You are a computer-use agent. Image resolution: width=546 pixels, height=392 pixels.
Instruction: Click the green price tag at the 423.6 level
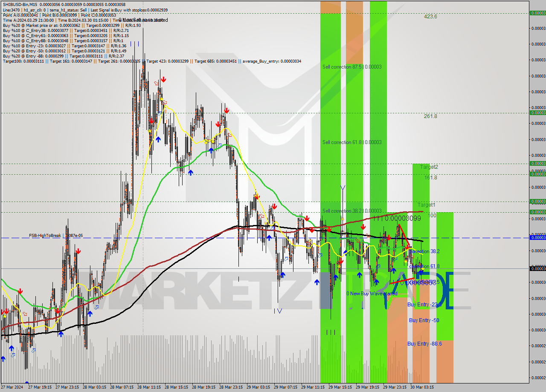coord(537,13)
